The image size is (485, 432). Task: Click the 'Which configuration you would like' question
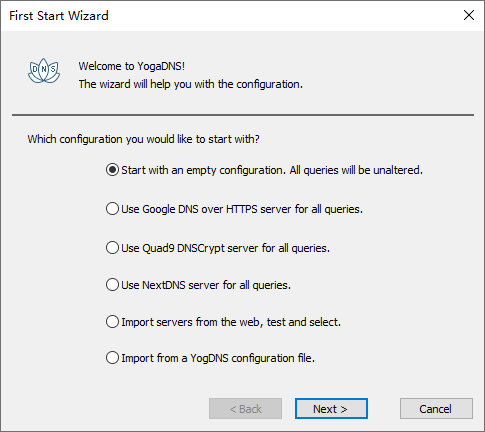(143, 139)
